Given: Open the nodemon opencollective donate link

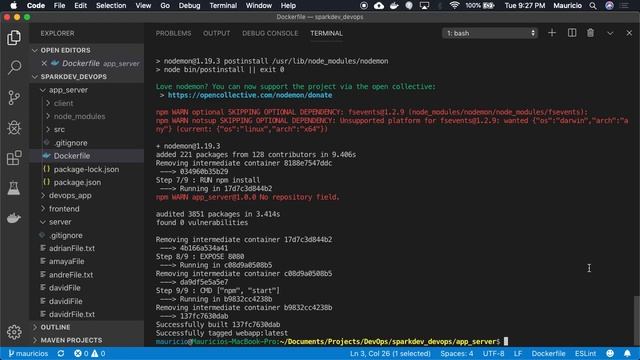Looking at the screenshot, I should [x=250, y=95].
